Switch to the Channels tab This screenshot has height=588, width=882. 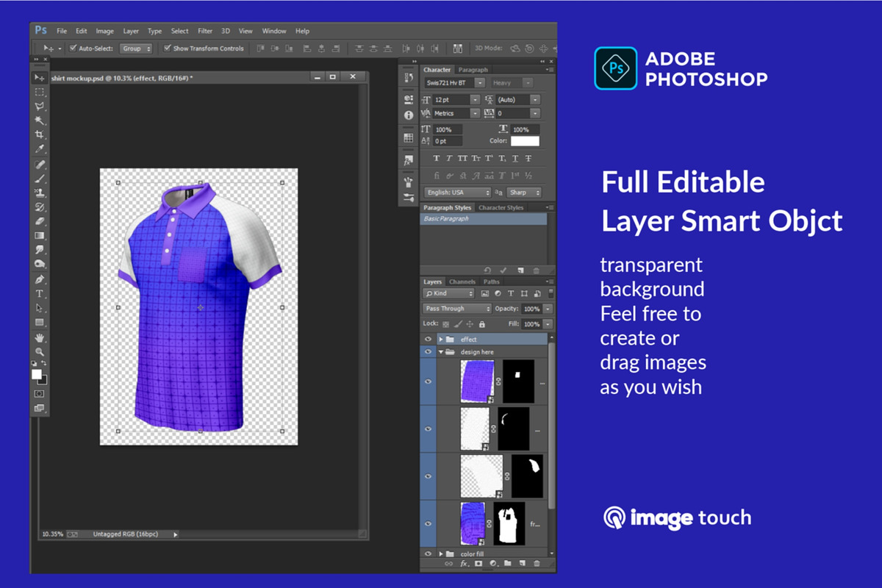[x=462, y=282]
